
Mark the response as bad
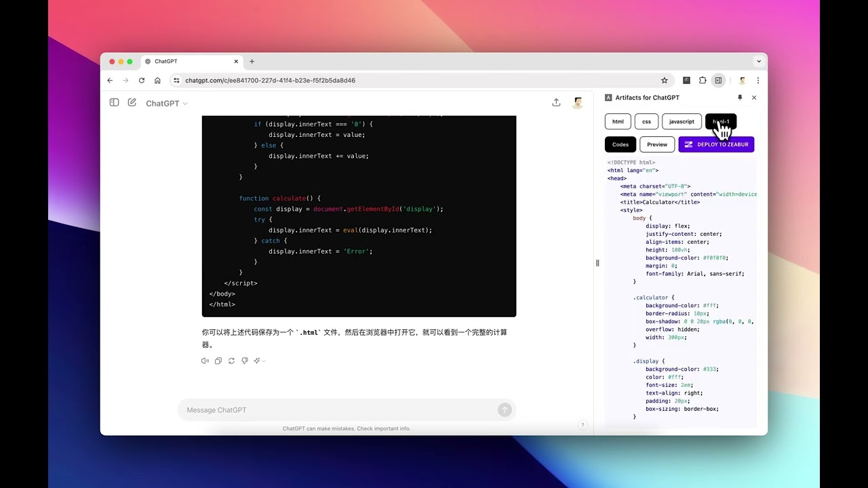coord(244,361)
